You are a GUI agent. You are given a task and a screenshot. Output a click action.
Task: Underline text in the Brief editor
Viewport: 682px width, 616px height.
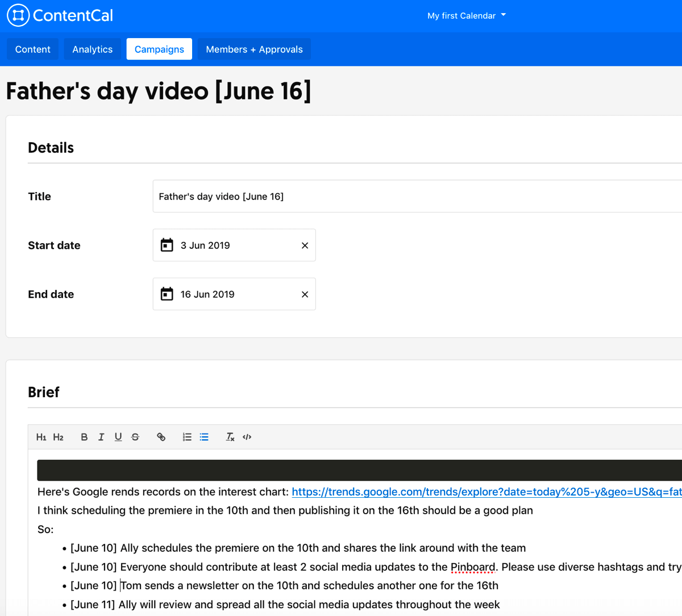coord(118,436)
